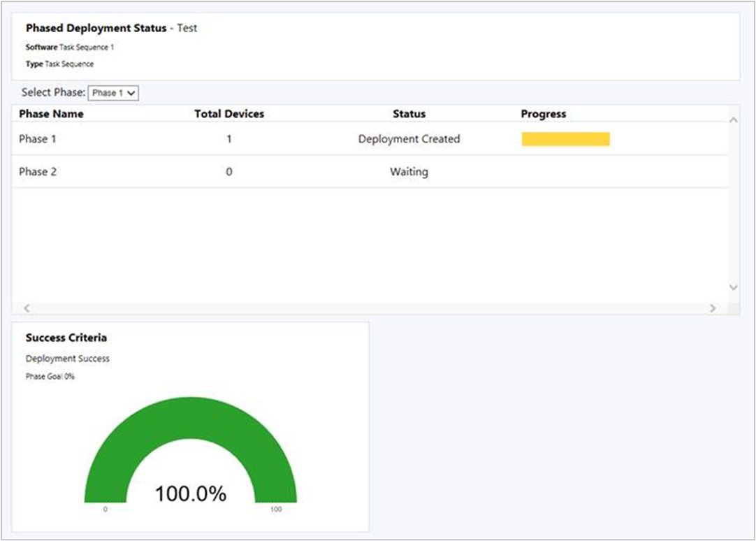Screen dimensions: 756x541
Task: Click the scroll down arrow in phase table
Action: click(734, 287)
